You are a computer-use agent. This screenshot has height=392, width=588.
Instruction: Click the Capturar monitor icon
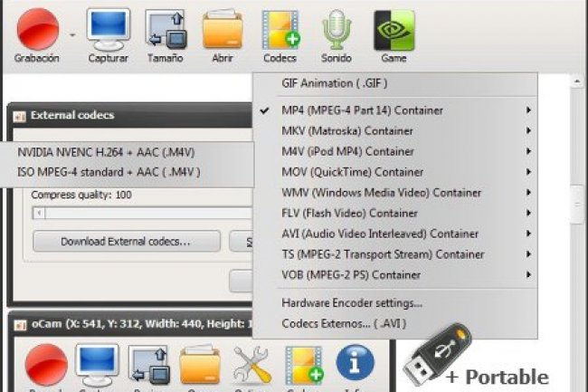pyautogui.click(x=109, y=30)
